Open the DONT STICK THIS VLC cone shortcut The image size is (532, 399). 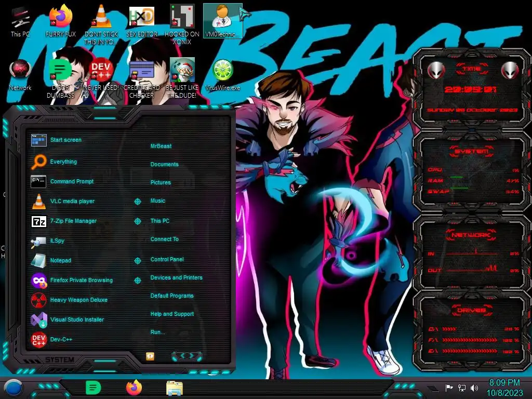pos(101,24)
